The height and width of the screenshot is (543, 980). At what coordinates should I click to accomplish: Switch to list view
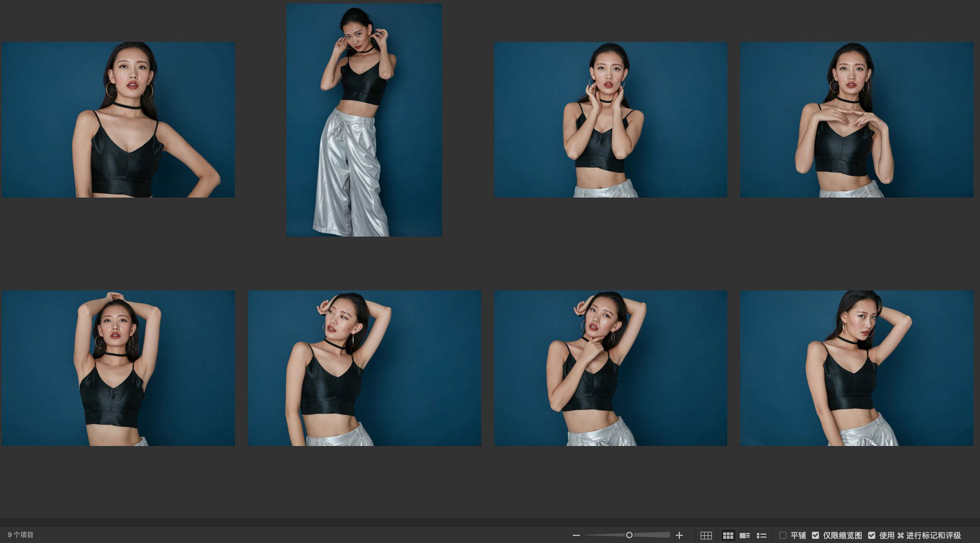tap(762, 535)
